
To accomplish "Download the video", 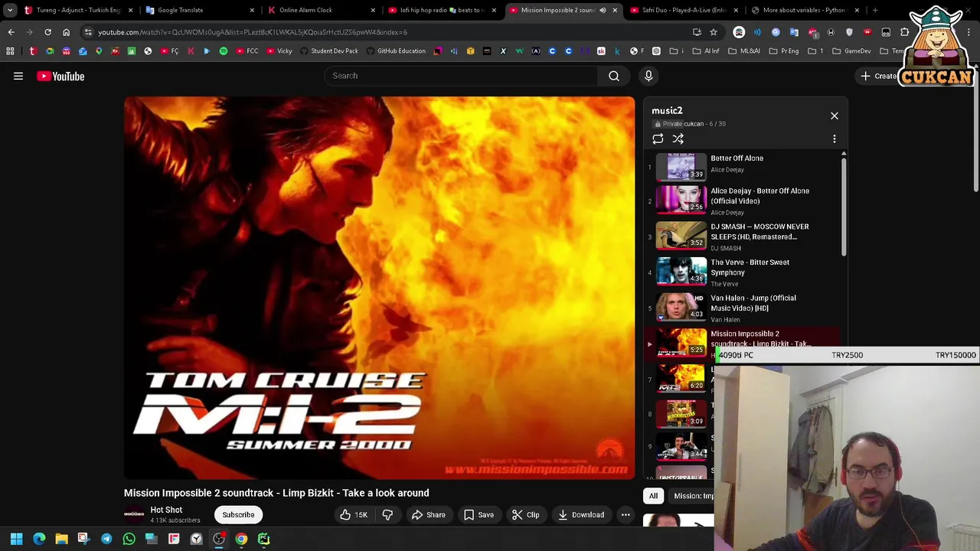I will coord(580,514).
